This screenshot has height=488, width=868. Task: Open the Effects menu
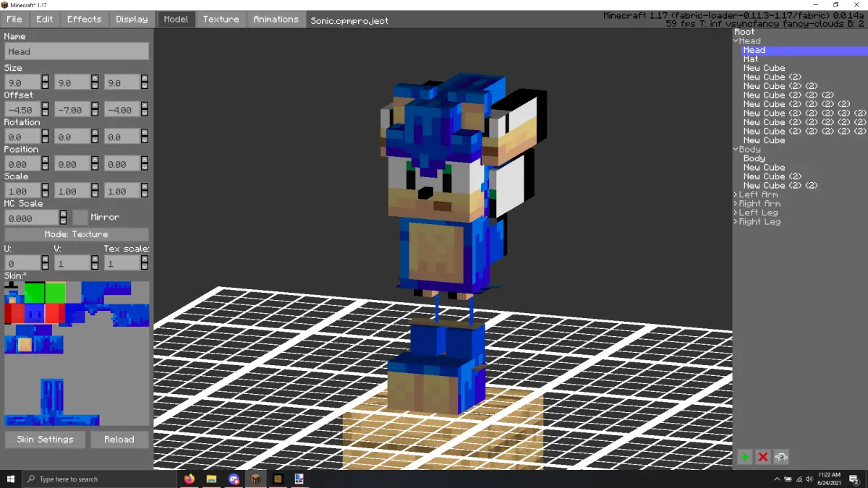click(x=85, y=19)
